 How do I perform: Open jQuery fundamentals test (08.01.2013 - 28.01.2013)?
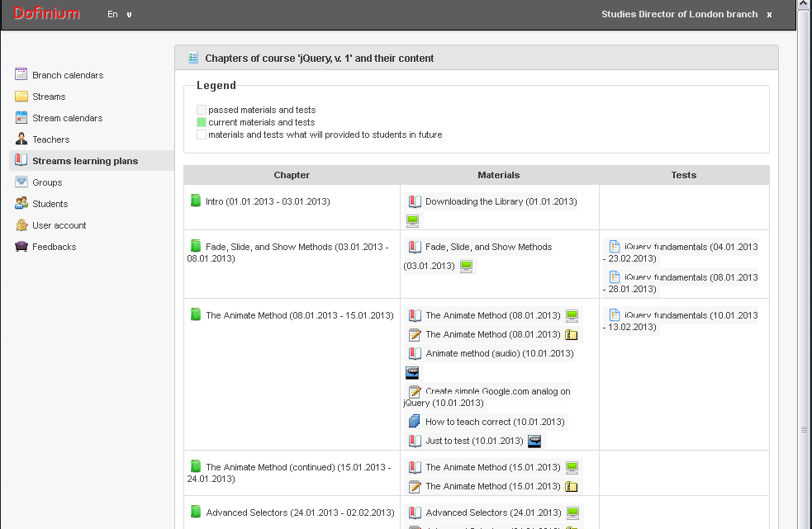click(x=681, y=283)
